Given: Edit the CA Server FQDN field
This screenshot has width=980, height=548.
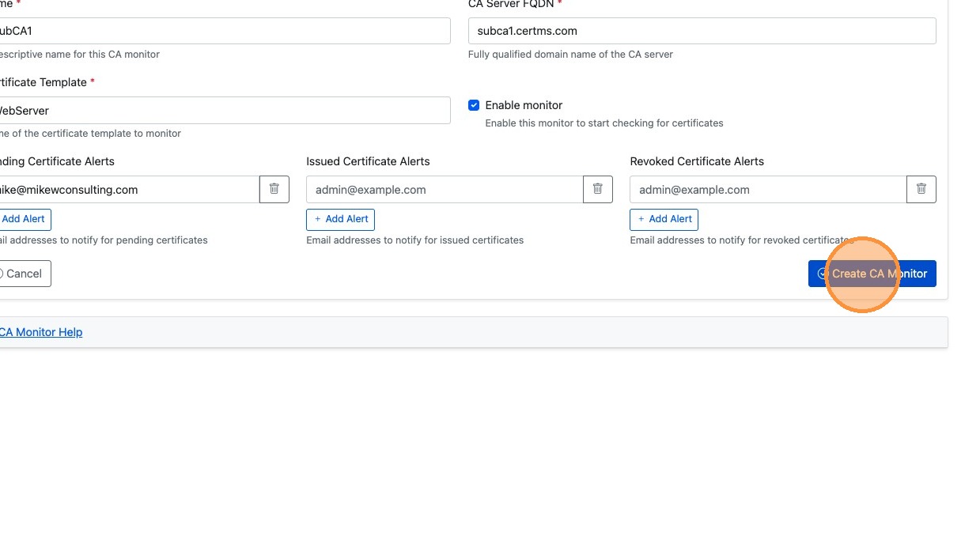Looking at the screenshot, I should [x=702, y=31].
